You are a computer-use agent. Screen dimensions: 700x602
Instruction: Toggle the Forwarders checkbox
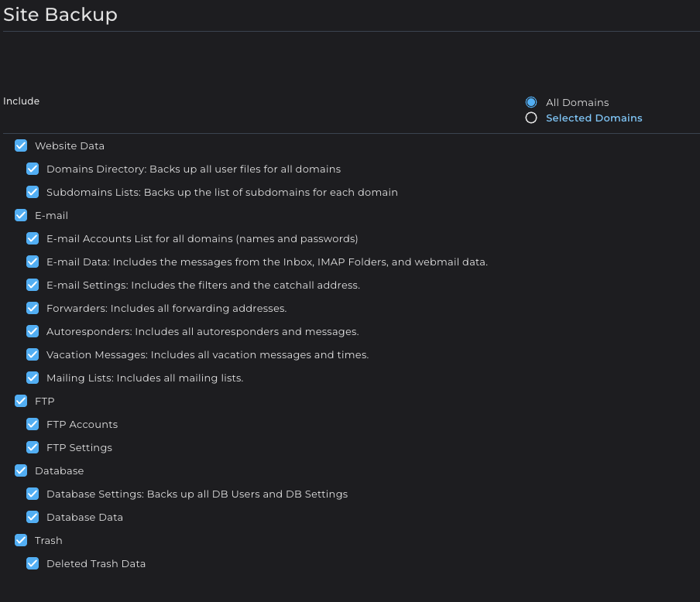[33, 308]
